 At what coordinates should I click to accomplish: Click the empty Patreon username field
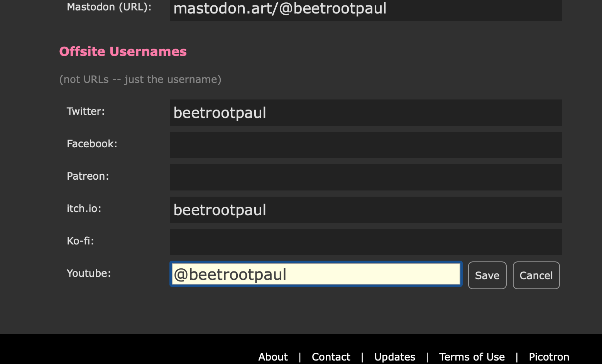click(x=366, y=177)
